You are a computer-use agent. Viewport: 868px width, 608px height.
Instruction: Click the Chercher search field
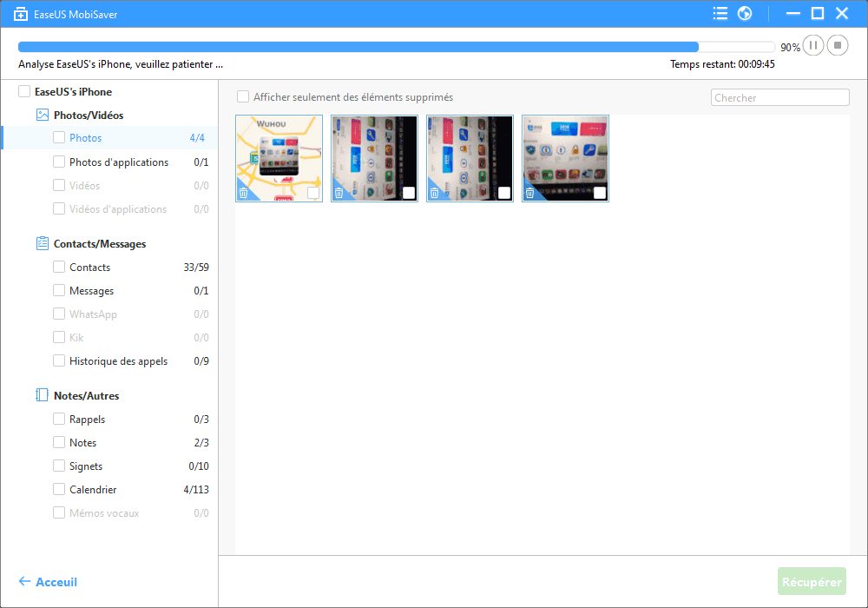[779, 97]
